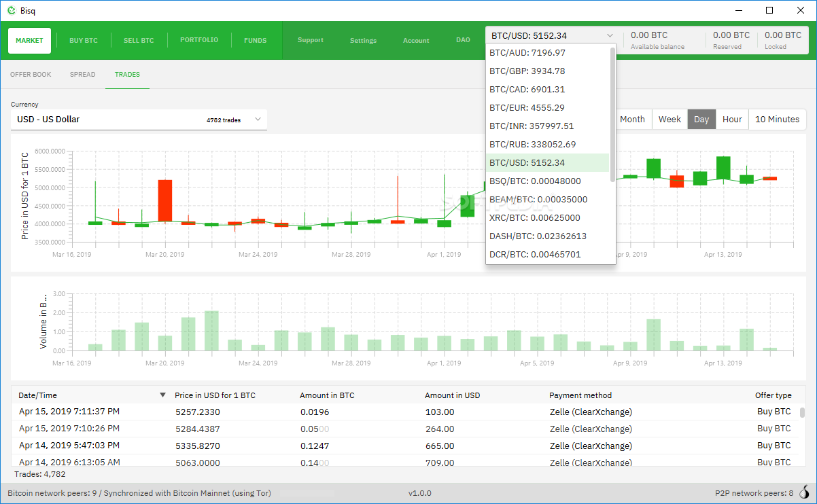Open the PORTFOLIO section
The width and height of the screenshot is (817, 504).
199,40
